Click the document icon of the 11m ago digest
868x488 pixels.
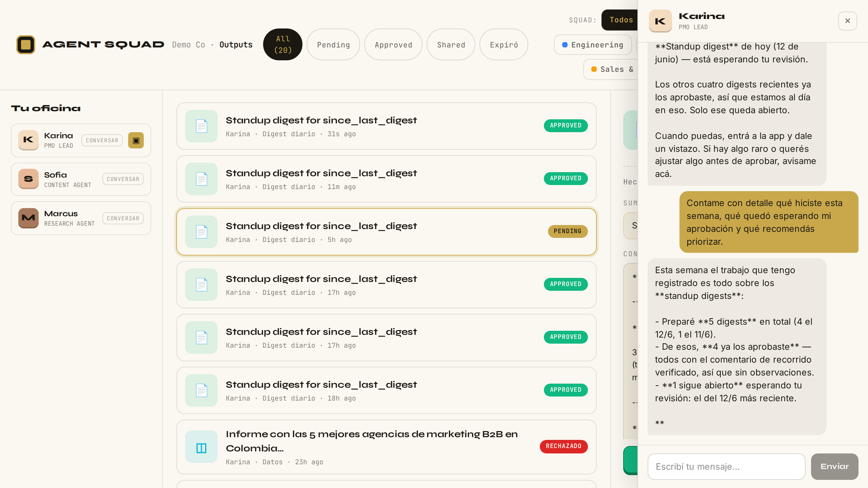[x=201, y=179]
